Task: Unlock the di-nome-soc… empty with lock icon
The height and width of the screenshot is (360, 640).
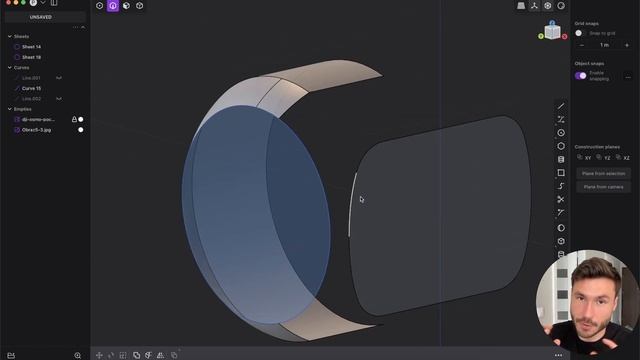Action: pyautogui.click(x=74, y=119)
